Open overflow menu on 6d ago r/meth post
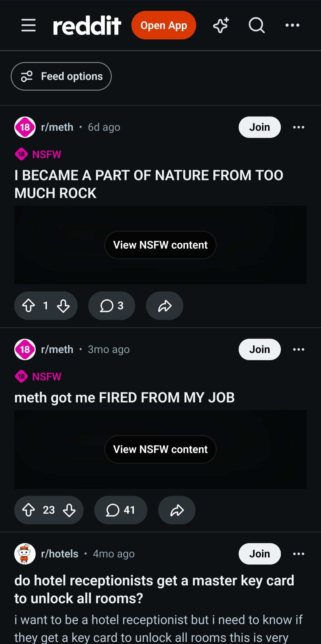Viewport: 321px width, 644px height. coord(299,127)
